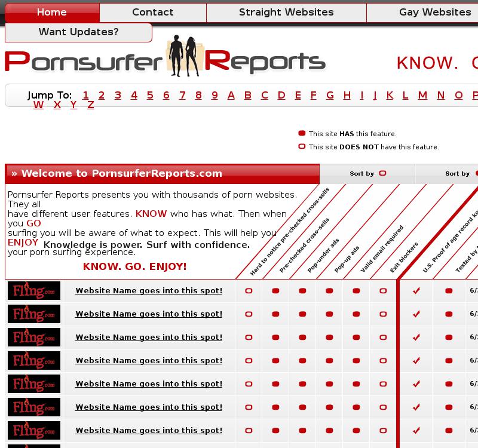Jump to letter H listings
The height and width of the screenshot is (448, 478).
347,96
